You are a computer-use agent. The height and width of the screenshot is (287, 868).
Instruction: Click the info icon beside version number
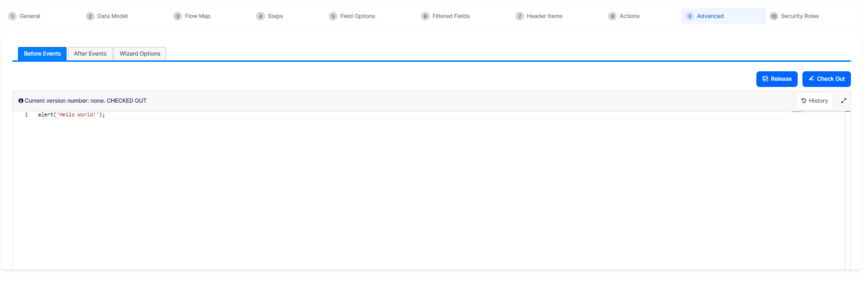pyautogui.click(x=21, y=101)
